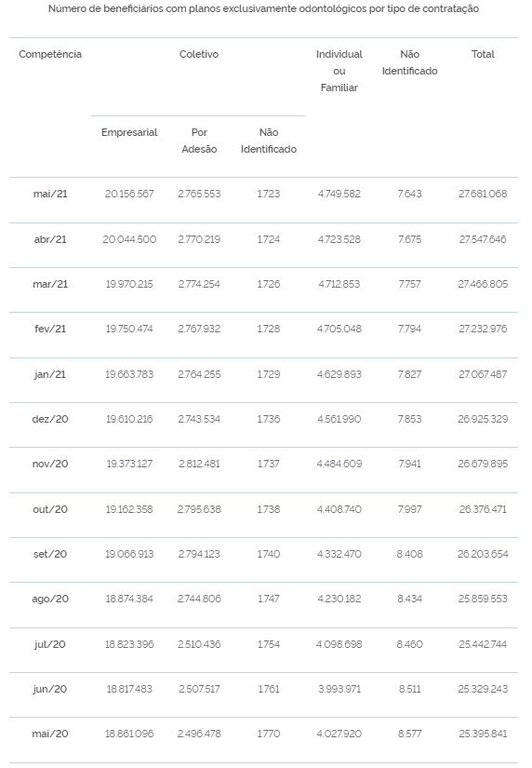The height and width of the screenshot is (768, 532).
Task: Select the mai/21 row label
Action: [x=50, y=194]
